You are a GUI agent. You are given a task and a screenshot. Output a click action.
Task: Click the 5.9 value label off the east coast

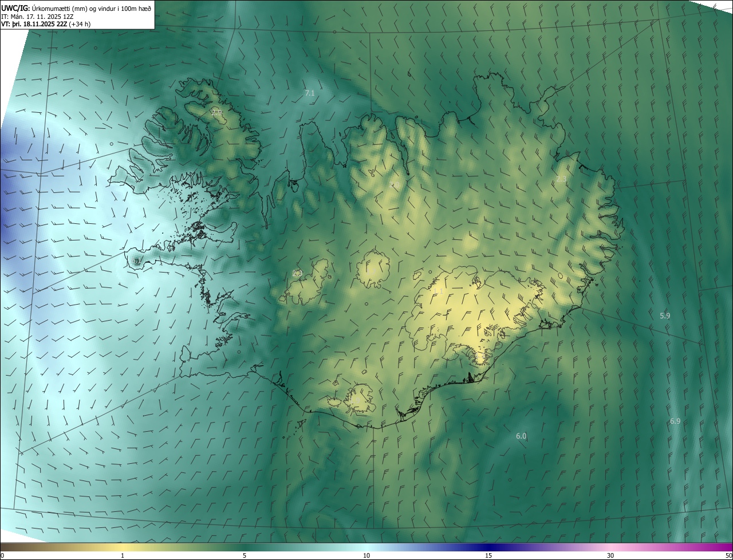[x=665, y=316]
